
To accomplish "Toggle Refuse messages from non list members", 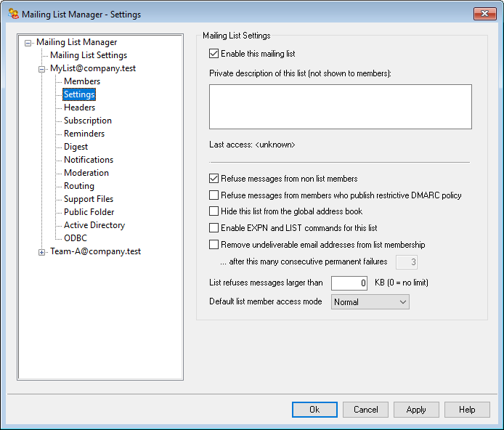I will click(x=214, y=179).
